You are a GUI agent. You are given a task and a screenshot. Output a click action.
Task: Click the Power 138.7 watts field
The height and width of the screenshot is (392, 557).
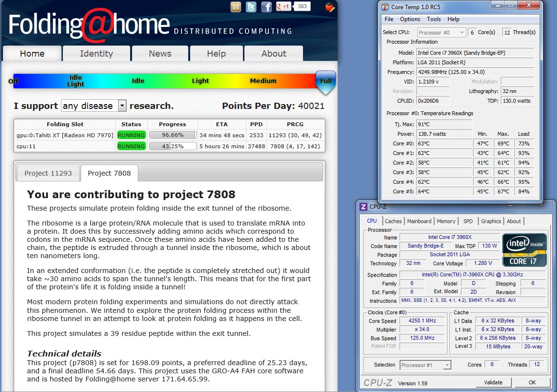[x=444, y=134]
